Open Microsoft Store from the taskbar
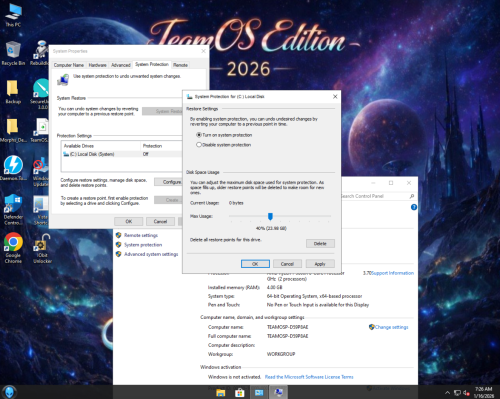Image resolution: width=500 pixels, height=399 pixels. [239, 393]
